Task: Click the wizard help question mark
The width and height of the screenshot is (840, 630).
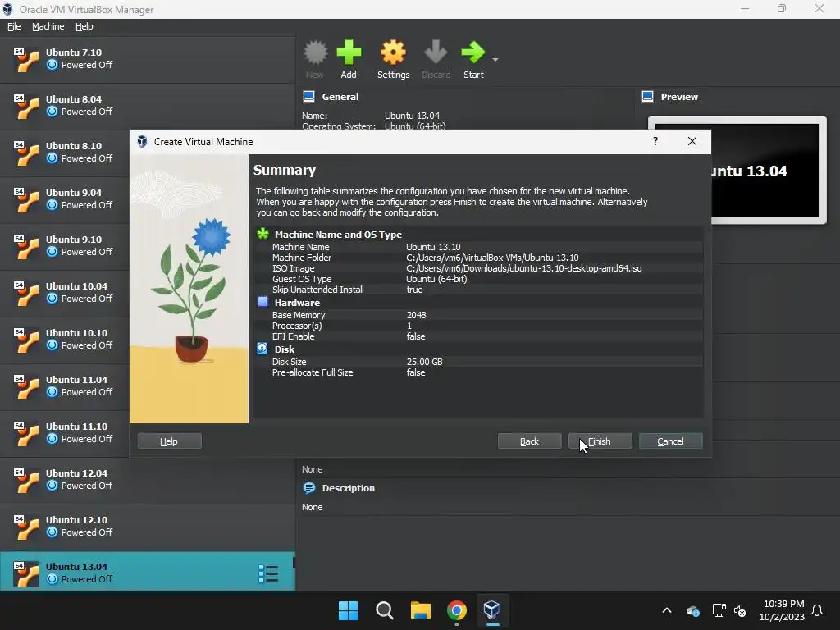Action: [x=655, y=141]
